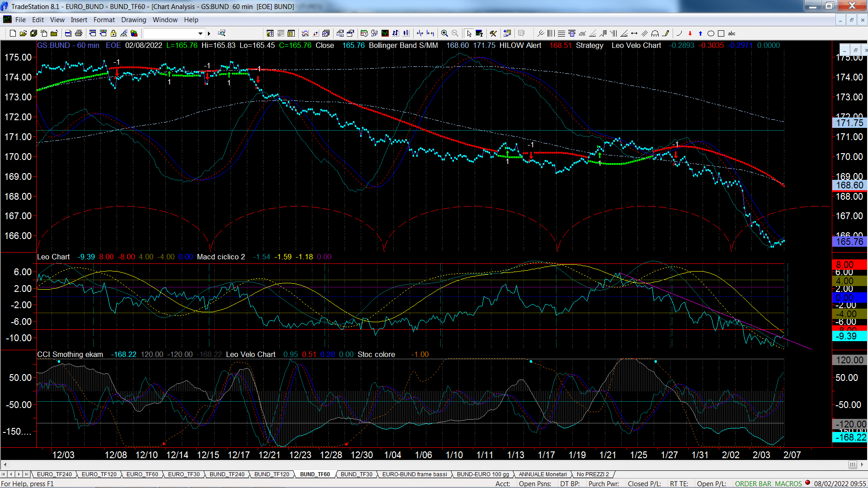Increase bar spacing with outward arrows icon
This screenshot has height=488, width=868.
coord(430,33)
